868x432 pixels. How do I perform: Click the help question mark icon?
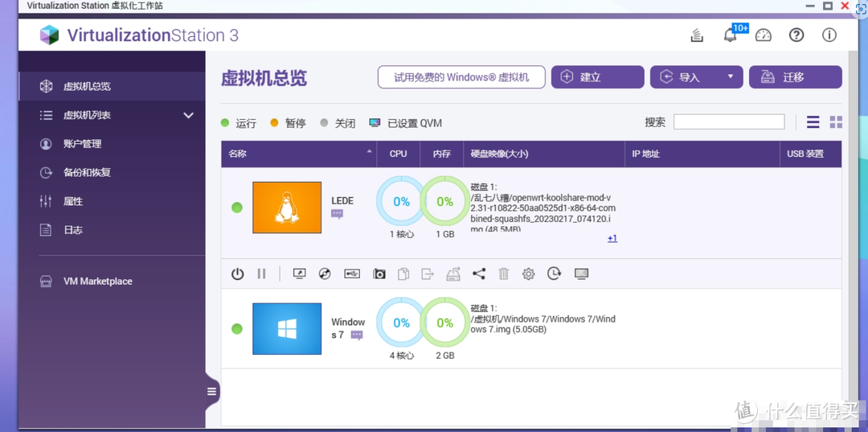click(796, 35)
